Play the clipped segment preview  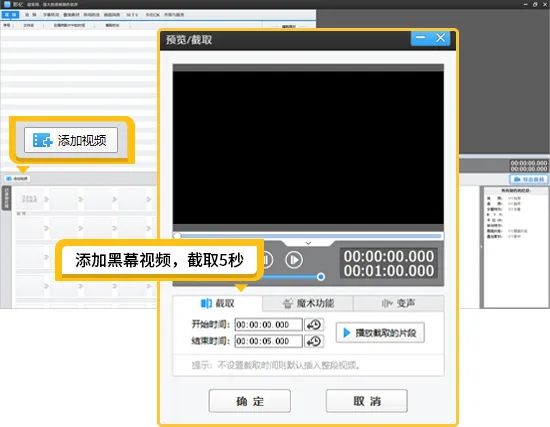tap(380, 333)
